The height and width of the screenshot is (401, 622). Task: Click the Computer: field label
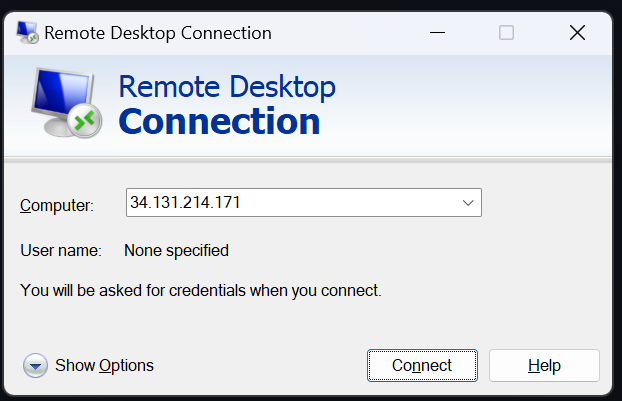pyautogui.click(x=57, y=205)
